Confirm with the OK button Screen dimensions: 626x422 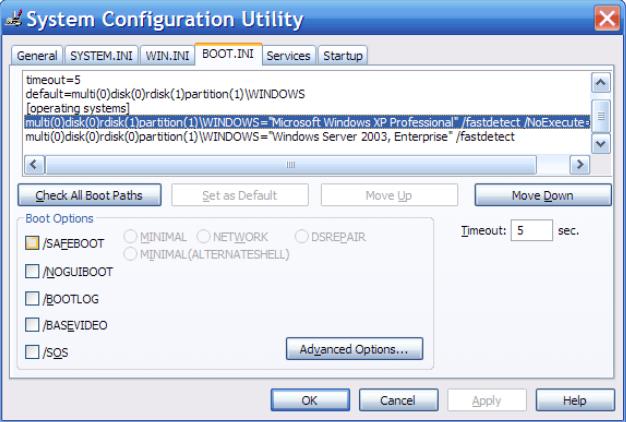click(x=310, y=400)
